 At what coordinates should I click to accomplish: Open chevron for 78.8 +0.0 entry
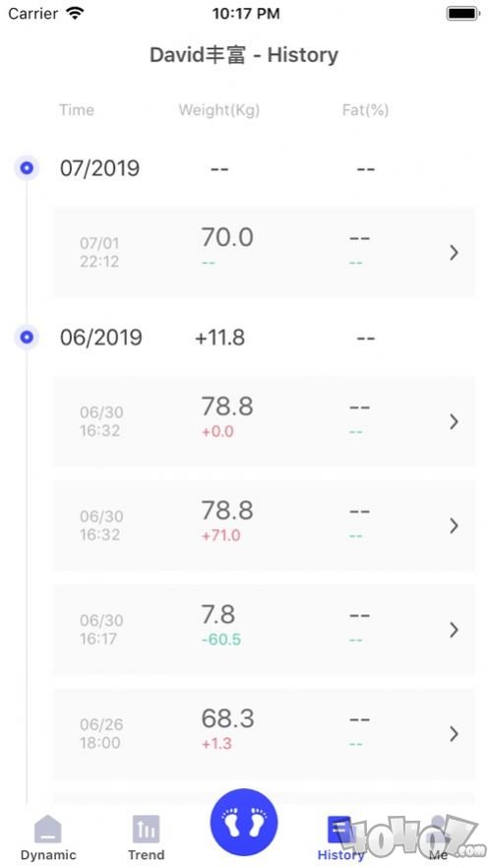point(454,422)
